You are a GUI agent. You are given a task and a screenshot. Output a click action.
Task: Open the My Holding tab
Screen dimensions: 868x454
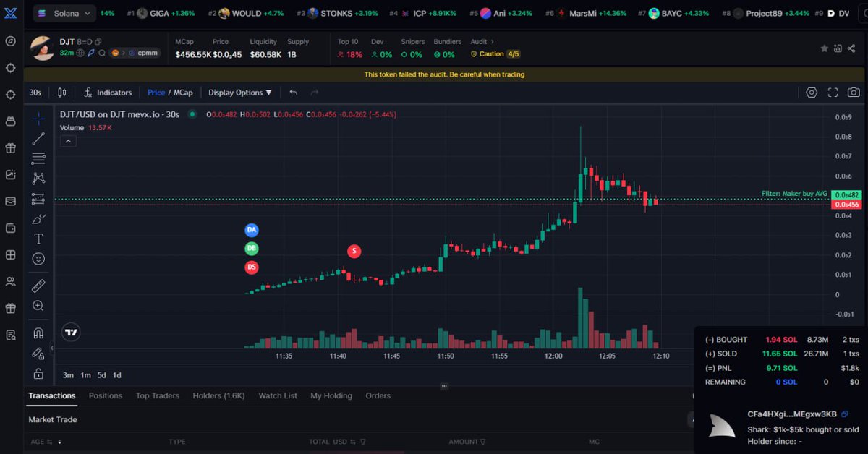(331, 395)
